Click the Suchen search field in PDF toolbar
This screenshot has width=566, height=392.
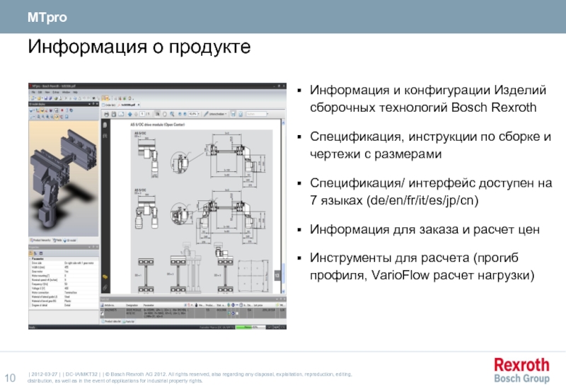[x=255, y=114]
